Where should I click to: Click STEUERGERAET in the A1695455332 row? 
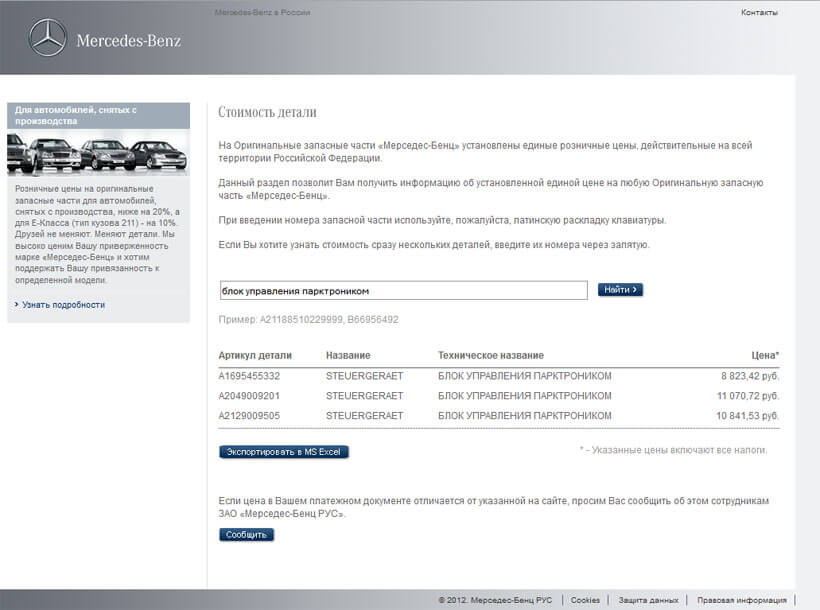pos(365,376)
